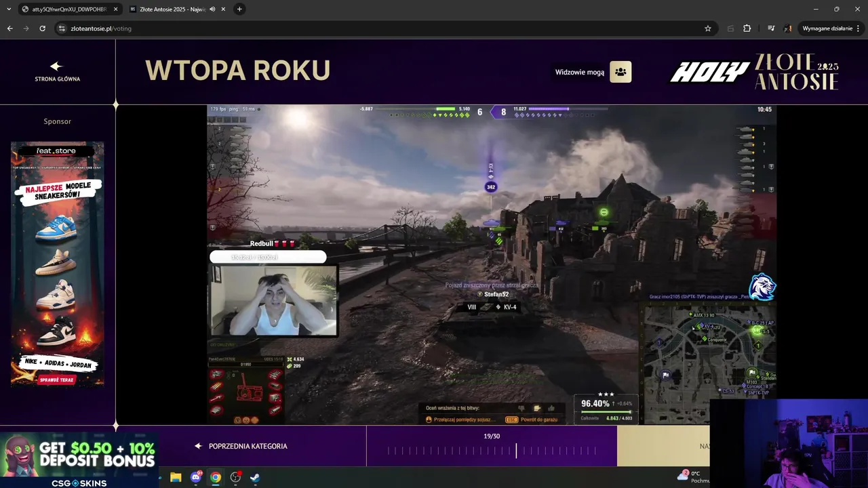The width and height of the screenshot is (868, 488).
Task: Click the white lion clan logo
Action: point(762,287)
